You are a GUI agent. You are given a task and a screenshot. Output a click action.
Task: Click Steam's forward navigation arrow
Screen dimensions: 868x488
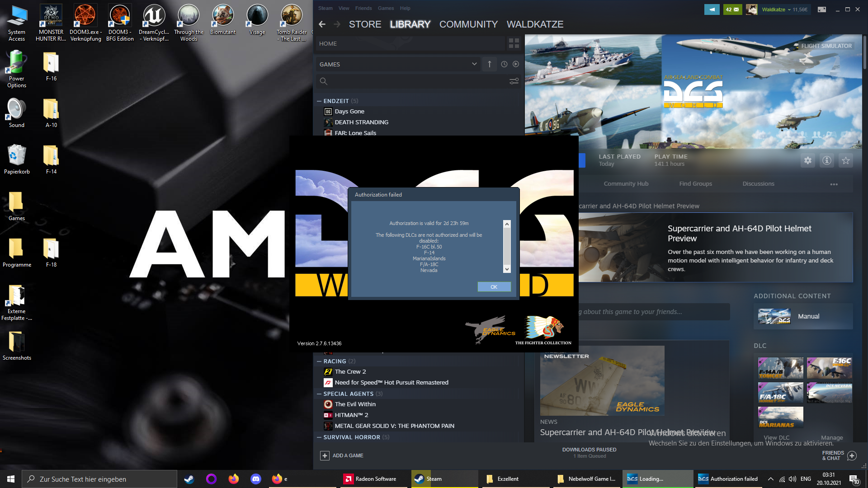pos(337,24)
